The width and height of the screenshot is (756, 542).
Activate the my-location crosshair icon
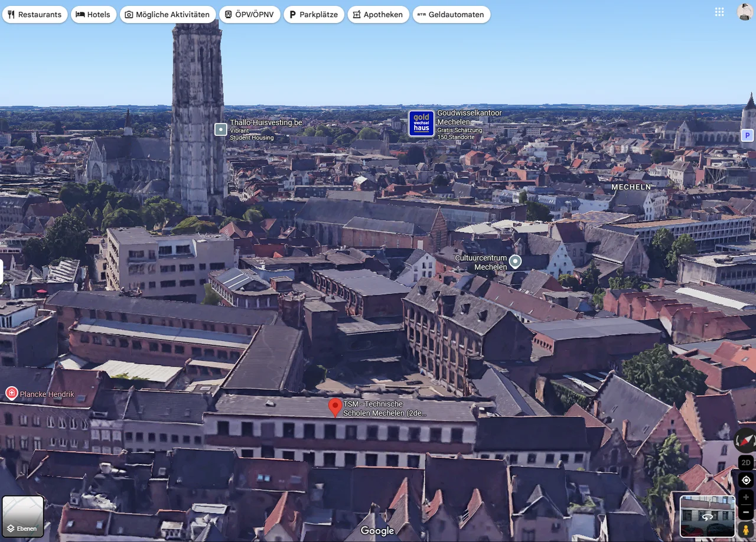(745, 480)
